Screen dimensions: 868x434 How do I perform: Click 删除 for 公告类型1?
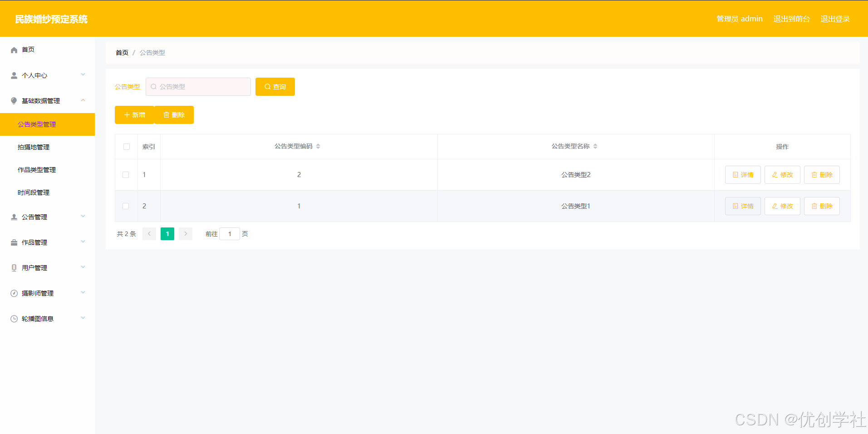(x=822, y=206)
